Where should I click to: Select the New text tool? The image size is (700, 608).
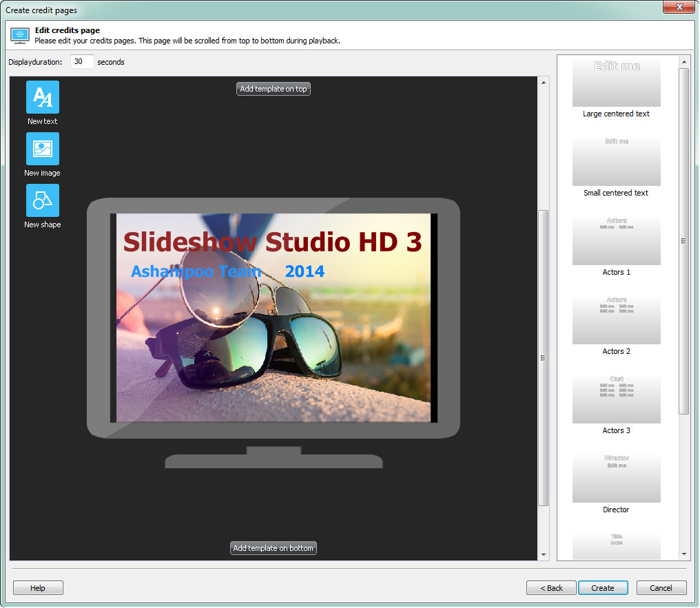(x=42, y=97)
